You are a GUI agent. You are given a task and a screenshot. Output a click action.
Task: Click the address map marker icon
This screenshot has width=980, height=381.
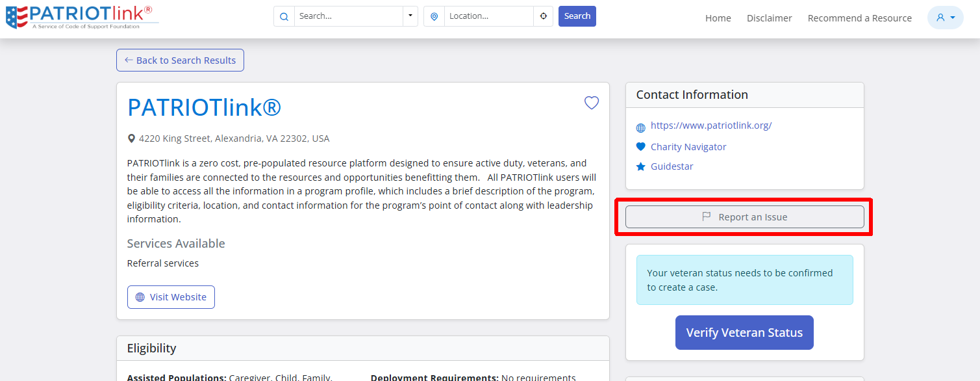coord(132,138)
